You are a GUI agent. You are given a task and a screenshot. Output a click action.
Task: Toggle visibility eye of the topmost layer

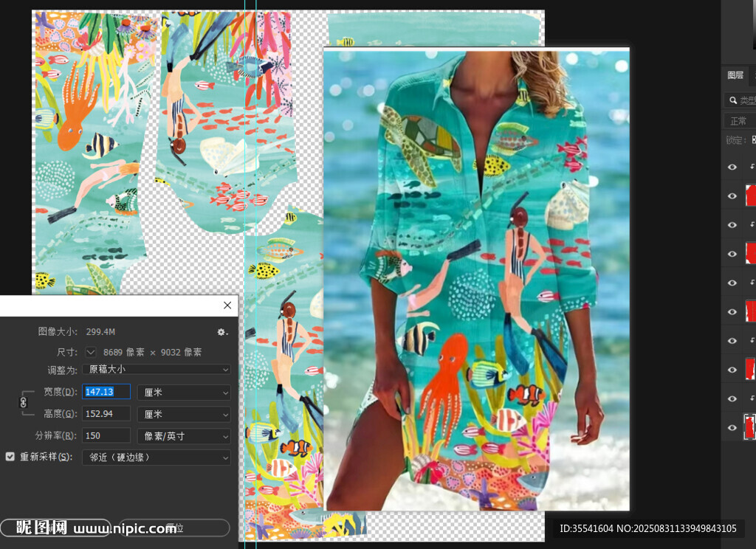[732, 167]
